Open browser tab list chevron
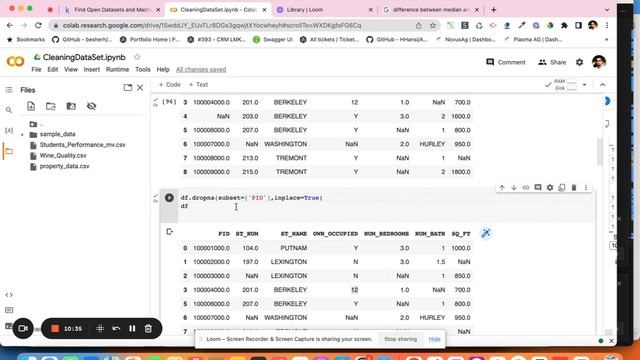The width and height of the screenshot is (640, 360). [x=607, y=9]
